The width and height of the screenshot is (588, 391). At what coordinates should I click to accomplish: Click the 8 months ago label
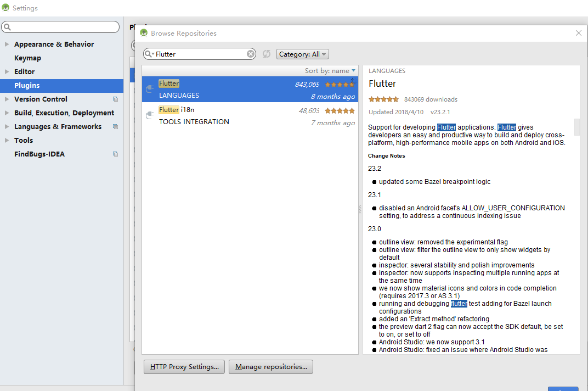click(333, 97)
